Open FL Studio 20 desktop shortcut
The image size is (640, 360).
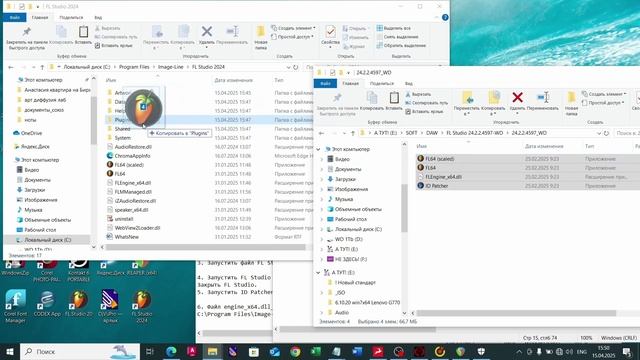pyautogui.click(x=79, y=304)
